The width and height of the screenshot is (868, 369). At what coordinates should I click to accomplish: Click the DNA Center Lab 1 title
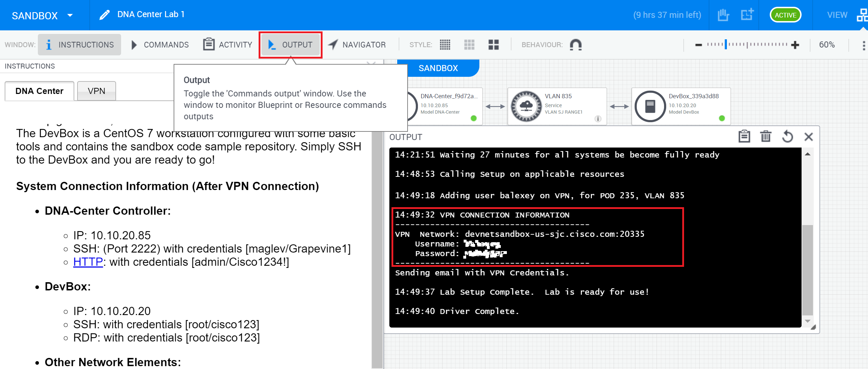tap(151, 15)
